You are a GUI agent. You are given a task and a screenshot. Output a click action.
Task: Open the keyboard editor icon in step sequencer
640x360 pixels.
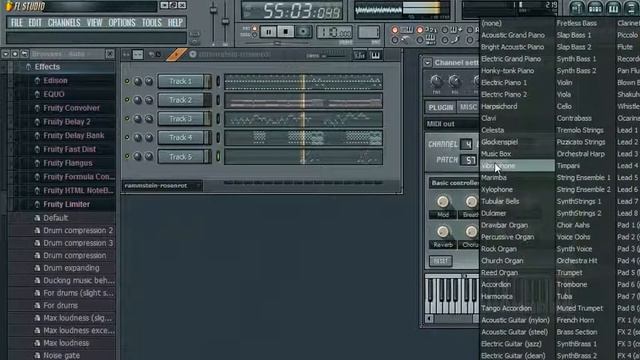pos(375,55)
